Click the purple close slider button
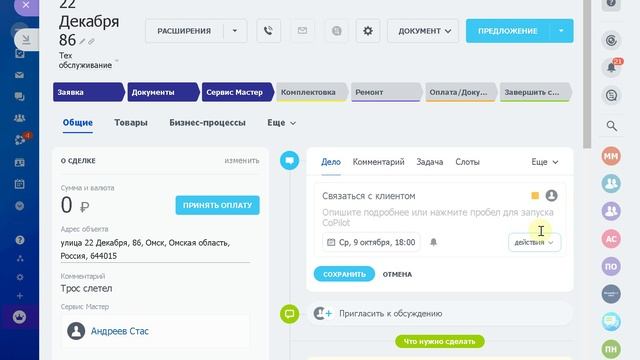The image size is (640, 360). pyautogui.click(x=26, y=5)
